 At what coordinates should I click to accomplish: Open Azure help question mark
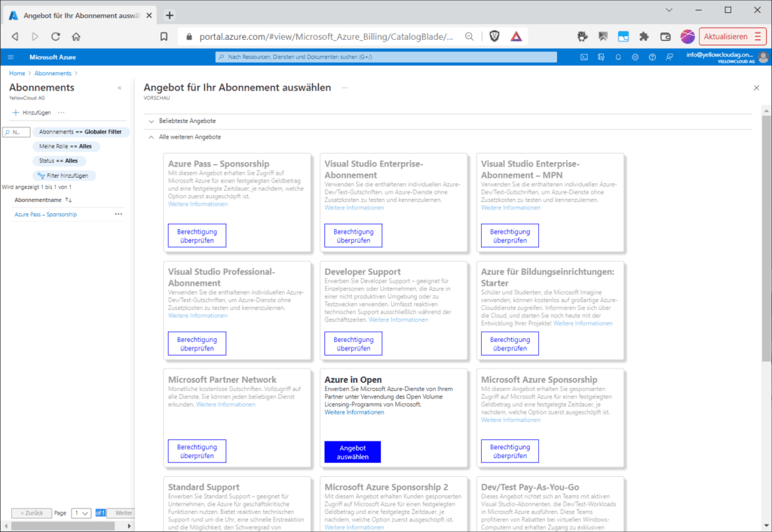(652, 57)
